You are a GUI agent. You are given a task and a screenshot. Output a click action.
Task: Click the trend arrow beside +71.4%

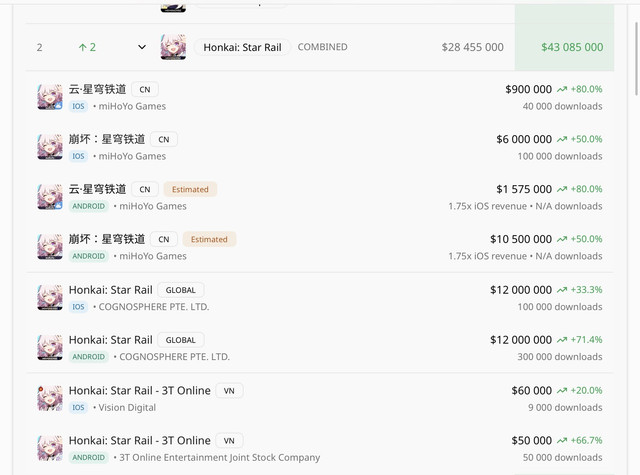pyautogui.click(x=562, y=340)
